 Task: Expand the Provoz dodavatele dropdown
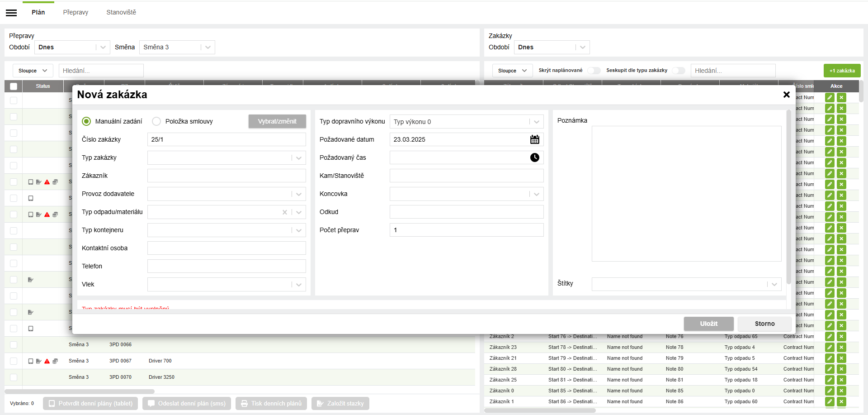tap(226, 194)
